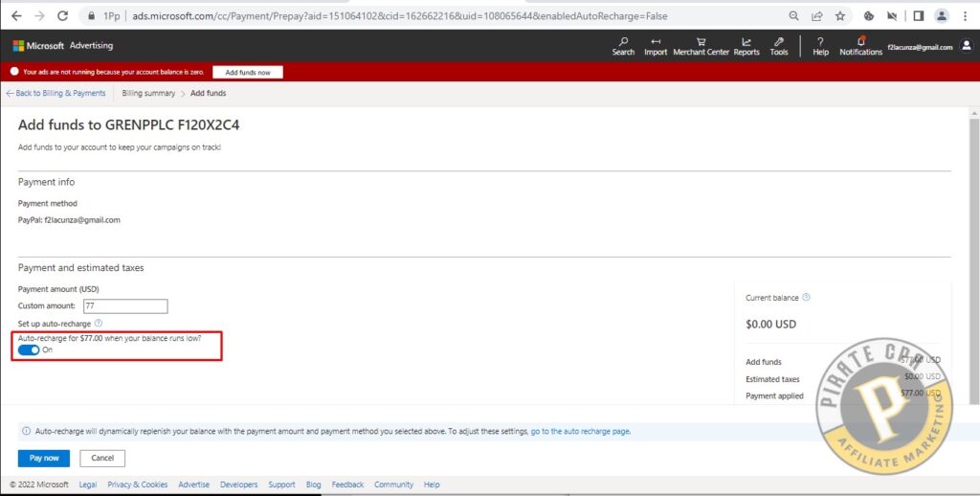
Task: Open Help from the header
Action: pyautogui.click(x=820, y=46)
